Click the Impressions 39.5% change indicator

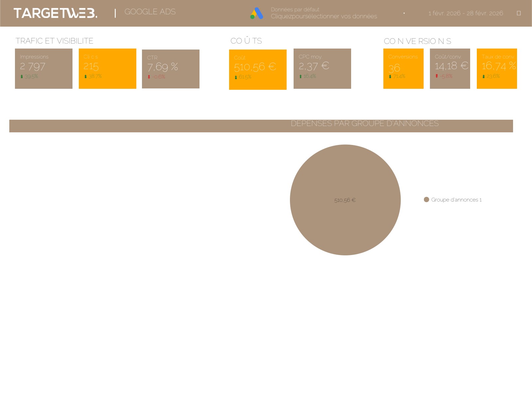[x=29, y=76]
